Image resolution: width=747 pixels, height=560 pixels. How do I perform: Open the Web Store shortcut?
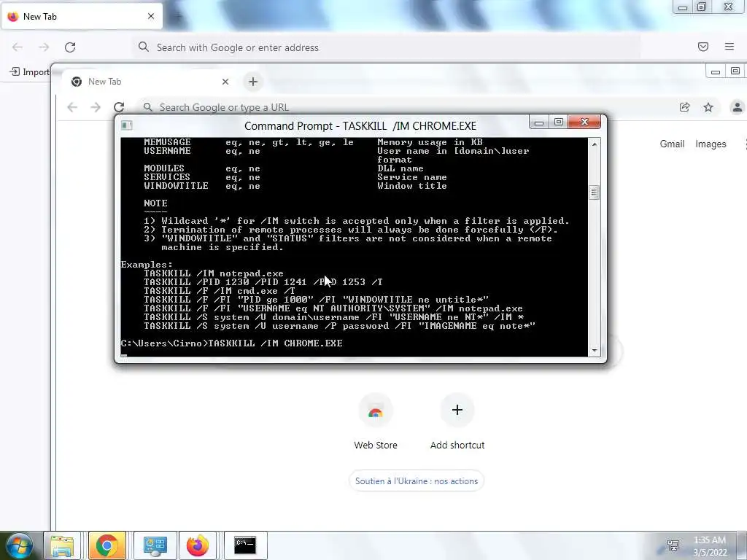376,422
